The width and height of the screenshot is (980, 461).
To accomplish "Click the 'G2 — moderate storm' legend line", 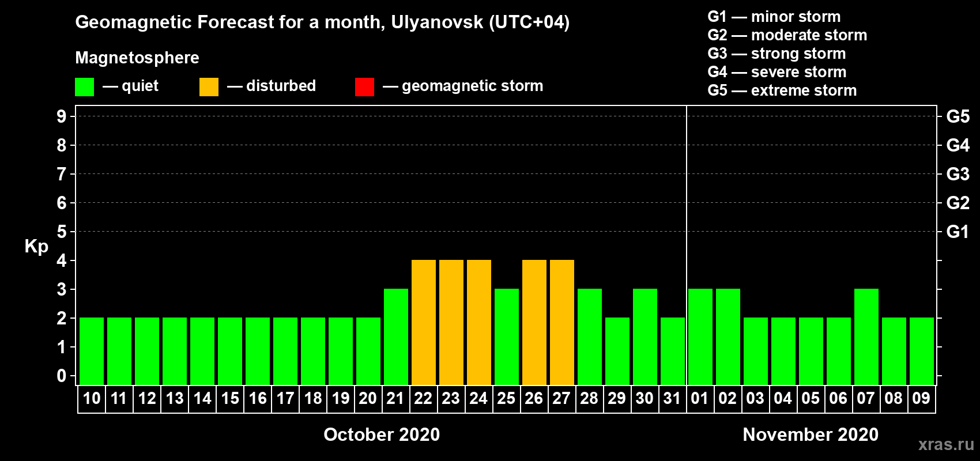I will coord(787,35).
